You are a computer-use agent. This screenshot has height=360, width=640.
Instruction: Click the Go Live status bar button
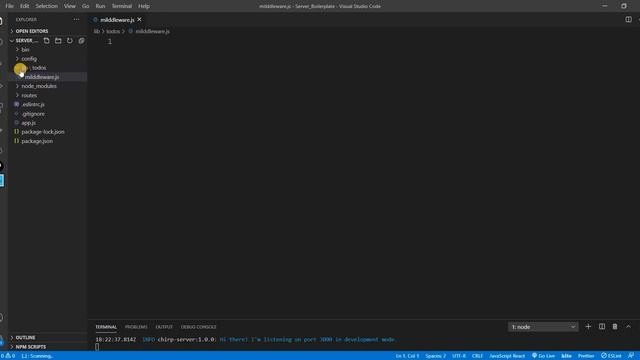(x=543, y=356)
